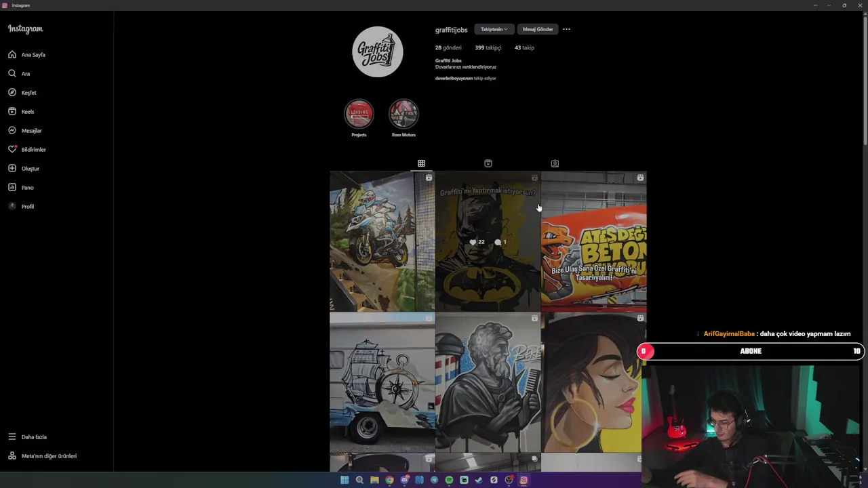Click the Graffiti Jobs profile picture

(x=378, y=52)
